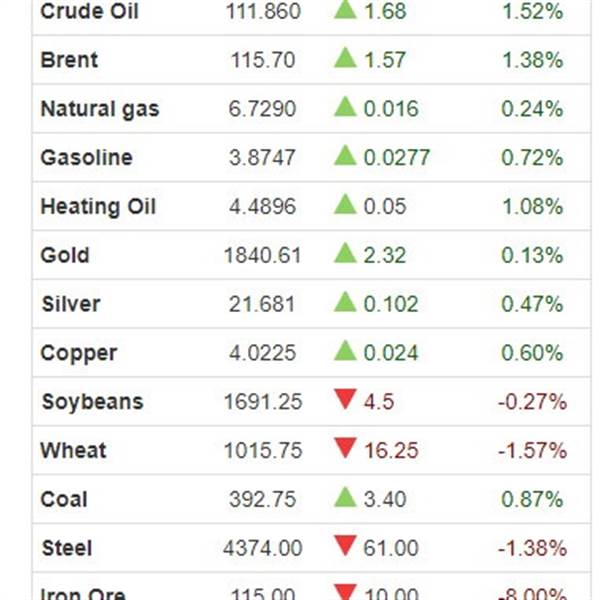Select the Gasoline row name
The height and width of the screenshot is (600, 600).
coord(86,158)
